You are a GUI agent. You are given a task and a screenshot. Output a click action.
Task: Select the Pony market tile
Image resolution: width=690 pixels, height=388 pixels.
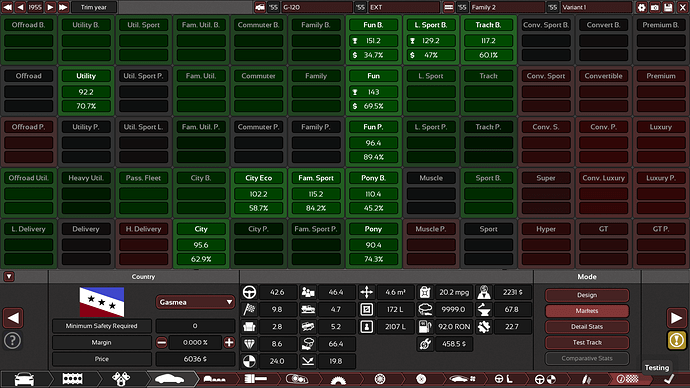374,244
